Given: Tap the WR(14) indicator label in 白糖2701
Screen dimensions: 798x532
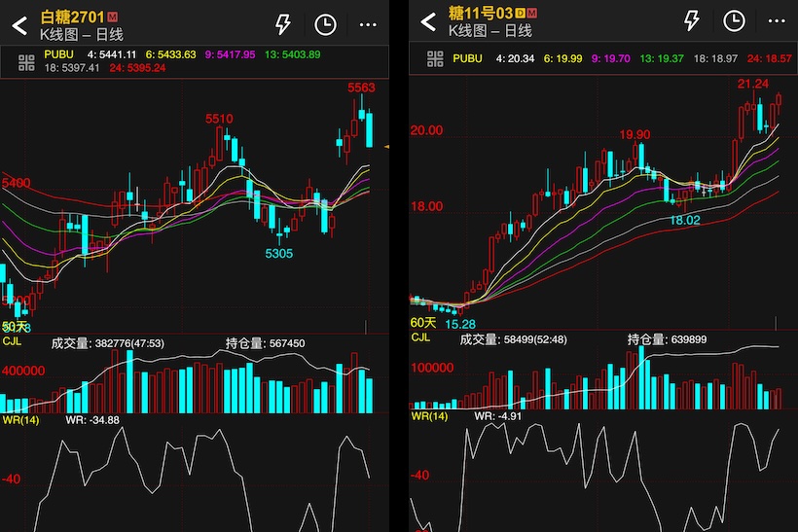Looking at the screenshot, I should 20,420.
